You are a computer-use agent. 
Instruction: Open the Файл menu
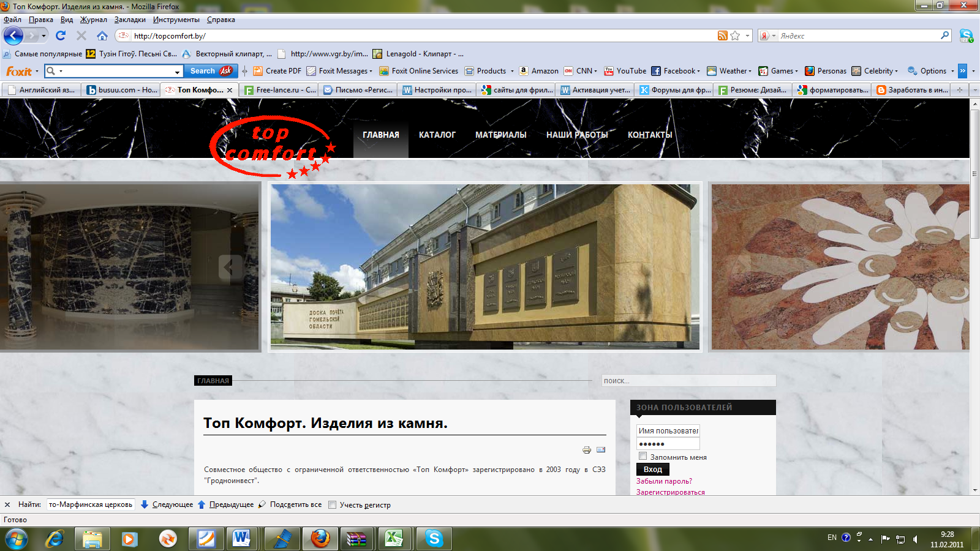[12, 20]
